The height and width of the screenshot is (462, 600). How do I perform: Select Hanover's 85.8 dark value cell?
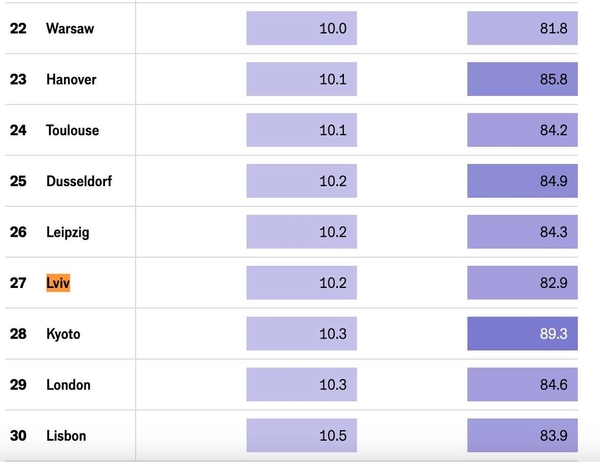pos(522,79)
